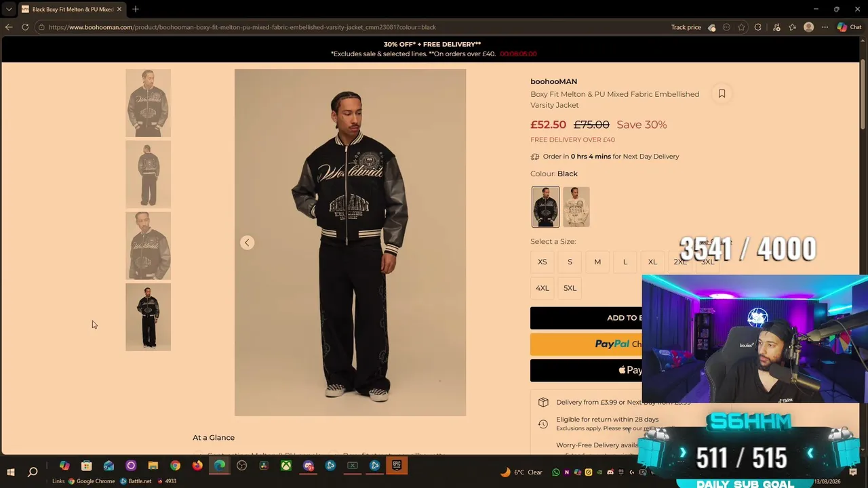Open the Edge Settings and more menu
Image resolution: width=868 pixels, height=488 pixels.
[x=825, y=27]
